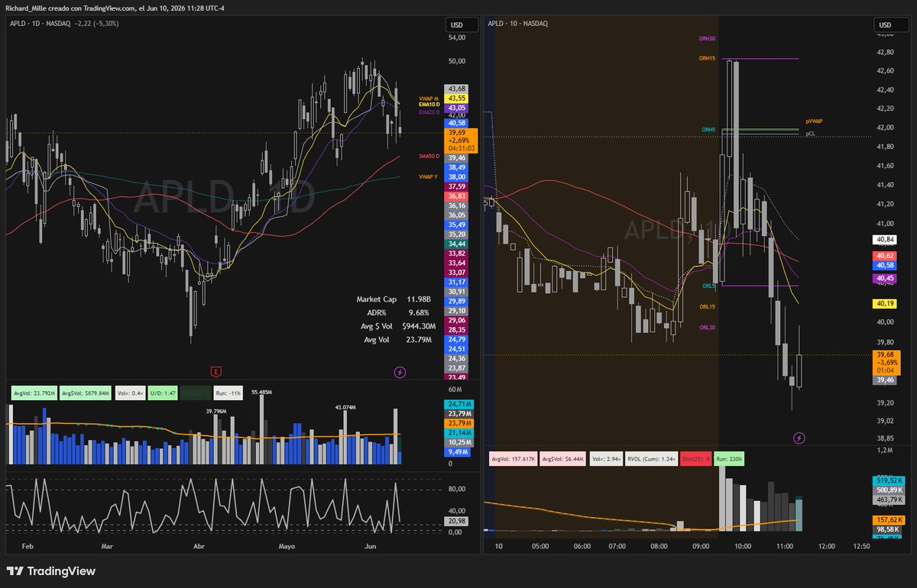
Task: Click the EMA20 D line label
Action: (428, 111)
